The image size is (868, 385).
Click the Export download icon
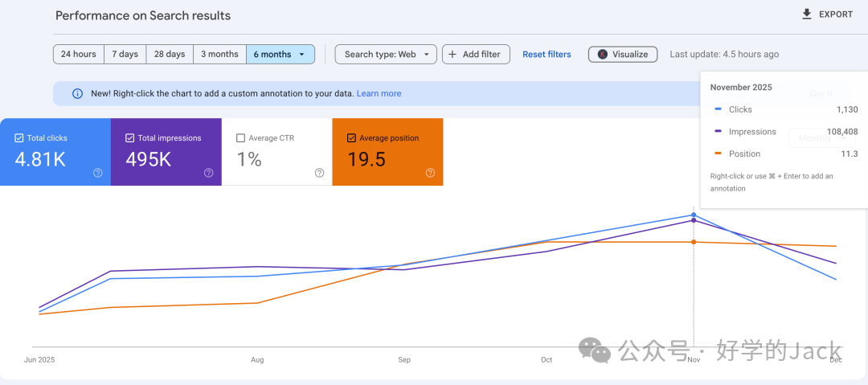pyautogui.click(x=807, y=14)
